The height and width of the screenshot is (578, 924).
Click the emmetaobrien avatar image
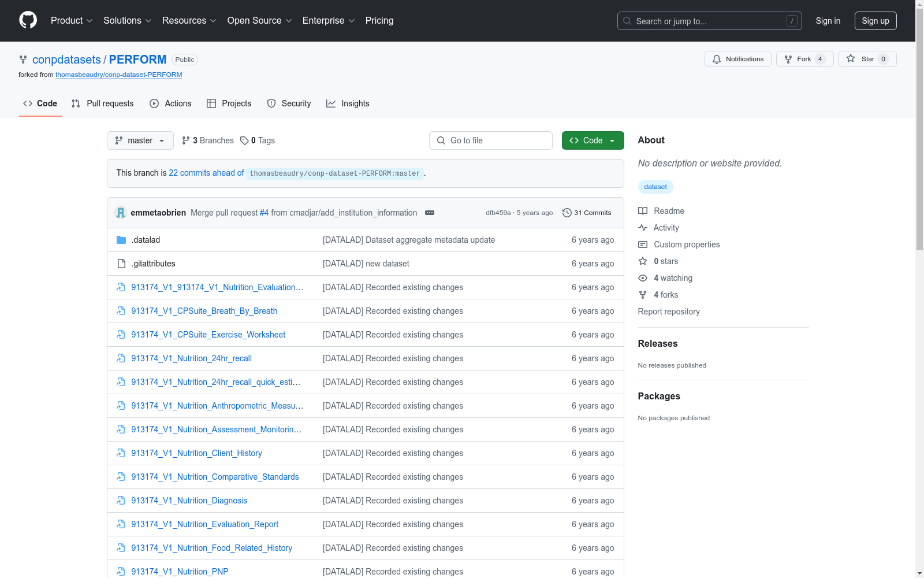tap(121, 213)
